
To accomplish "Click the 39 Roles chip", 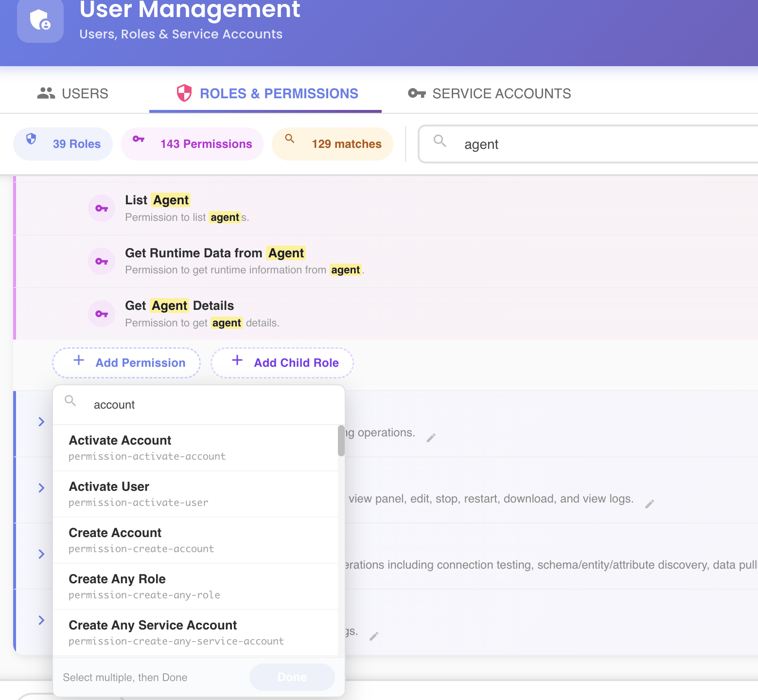I will point(63,144).
